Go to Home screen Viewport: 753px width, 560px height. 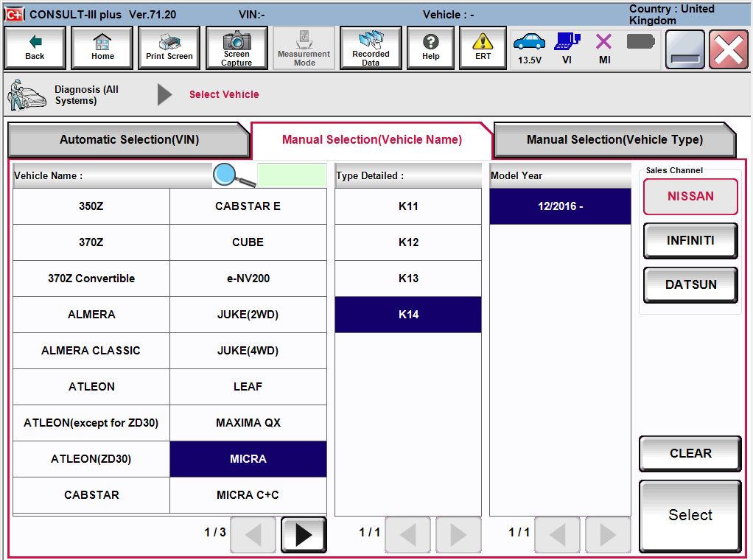[x=102, y=48]
